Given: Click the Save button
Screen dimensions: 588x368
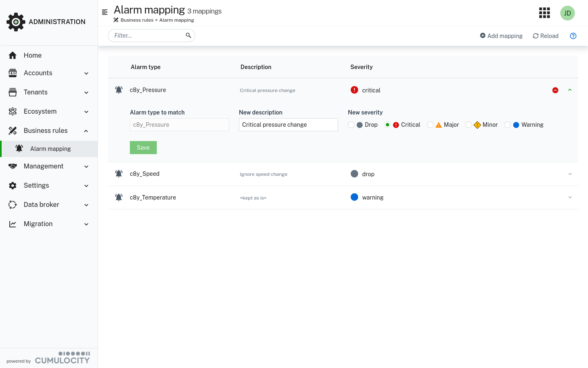Looking at the screenshot, I should point(143,148).
